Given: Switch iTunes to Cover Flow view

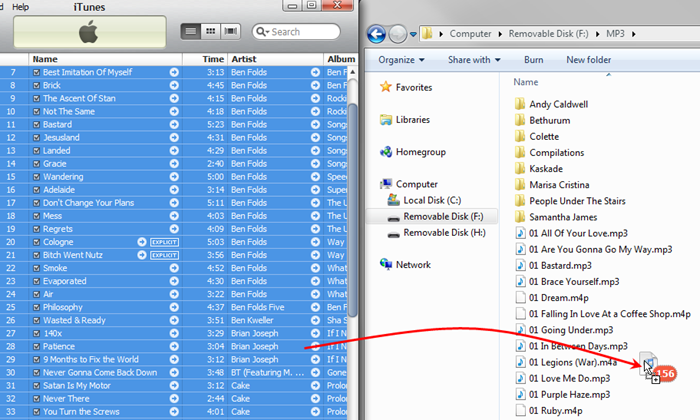Looking at the screenshot, I should [x=230, y=31].
